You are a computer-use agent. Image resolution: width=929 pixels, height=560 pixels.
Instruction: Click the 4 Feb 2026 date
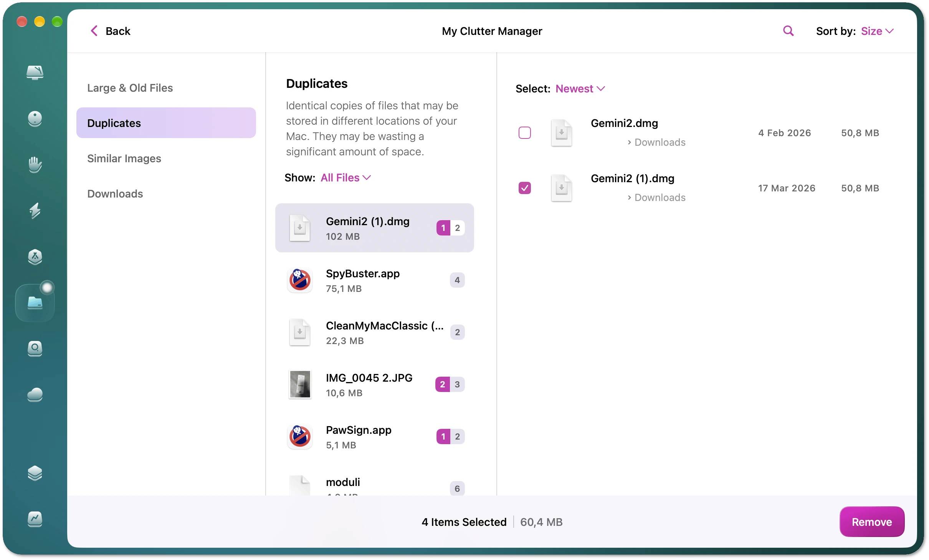pyautogui.click(x=784, y=133)
